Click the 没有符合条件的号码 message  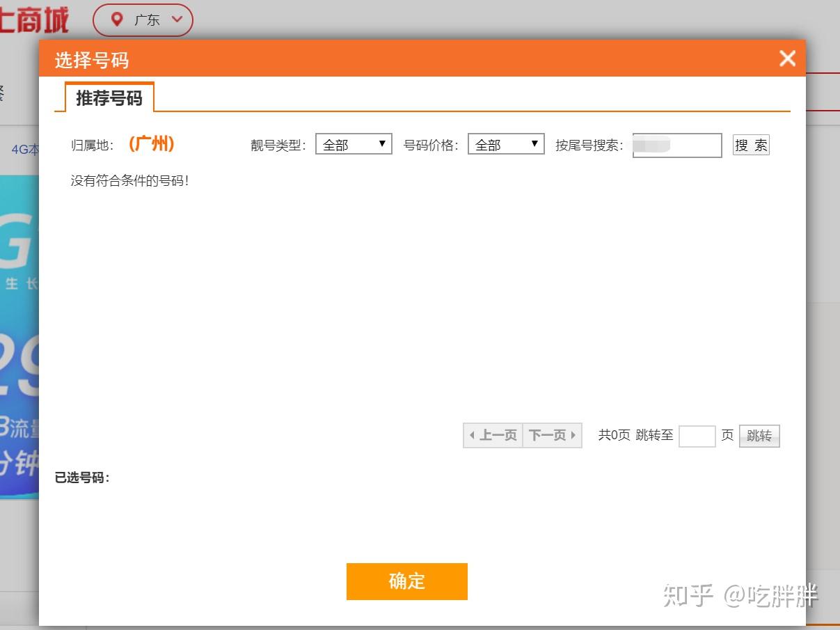pyautogui.click(x=130, y=181)
